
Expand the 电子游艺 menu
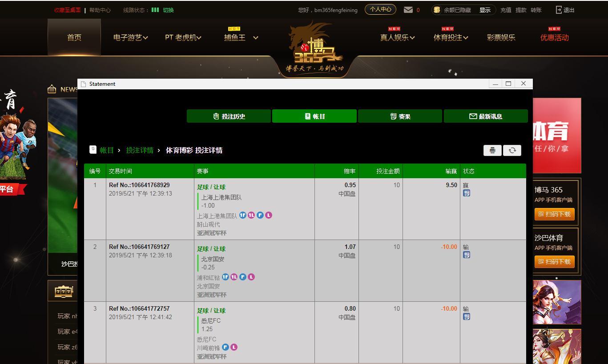pyautogui.click(x=131, y=38)
